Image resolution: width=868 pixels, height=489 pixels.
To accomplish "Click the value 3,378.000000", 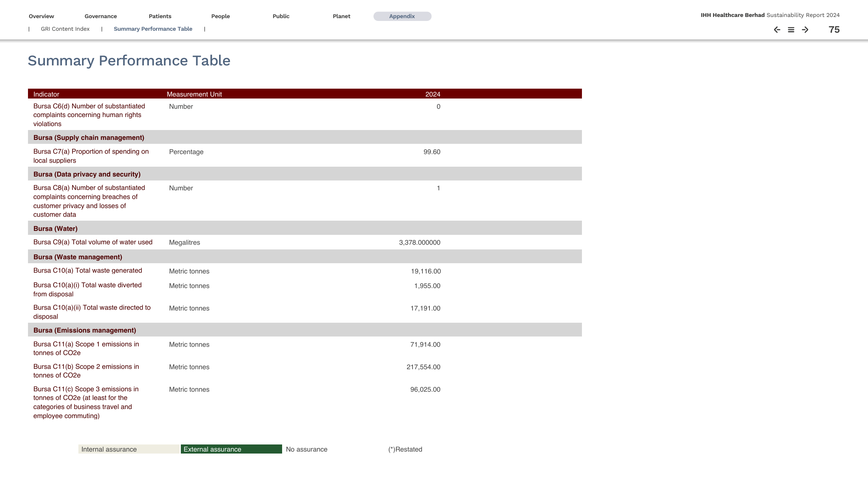I will point(420,242).
